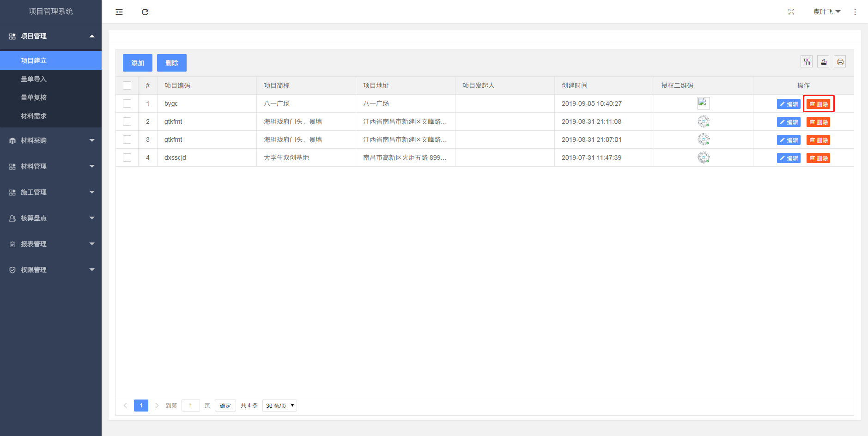
Task: Check the checkbox for row bygc
Action: pos(127,103)
